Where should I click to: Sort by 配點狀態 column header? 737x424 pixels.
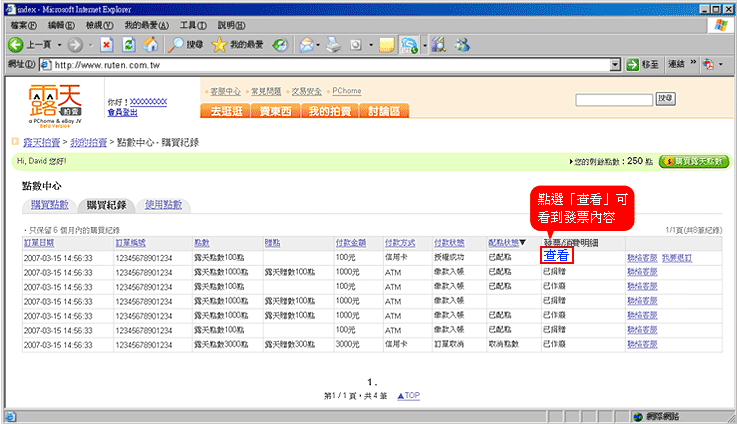point(510,243)
